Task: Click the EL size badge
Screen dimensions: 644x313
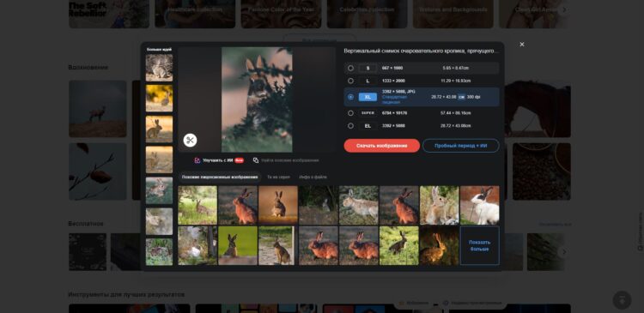Action: click(x=368, y=126)
